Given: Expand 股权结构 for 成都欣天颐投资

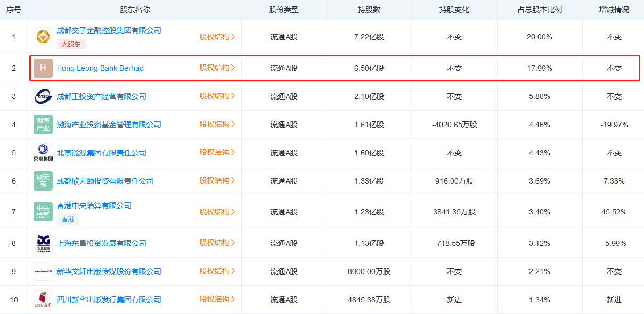Looking at the screenshot, I should coord(217,180).
